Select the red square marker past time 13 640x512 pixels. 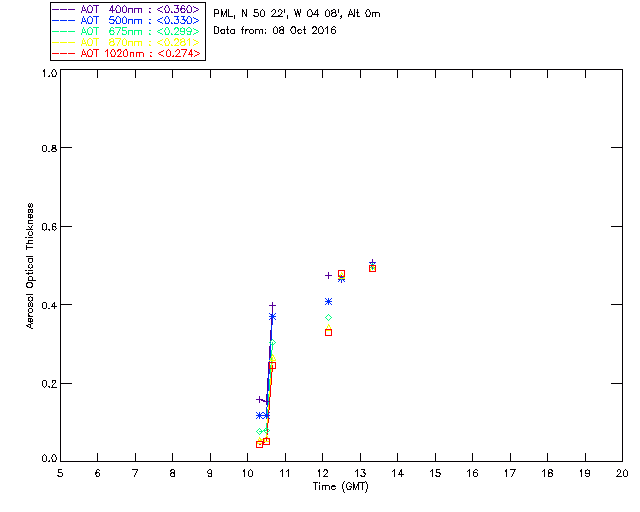pos(372,268)
